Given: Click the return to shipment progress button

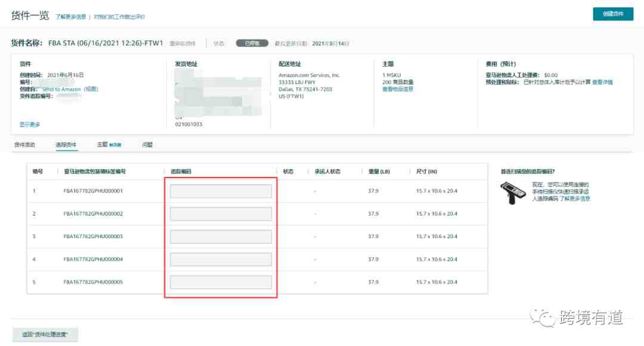Looking at the screenshot, I should tap(45, 335).
